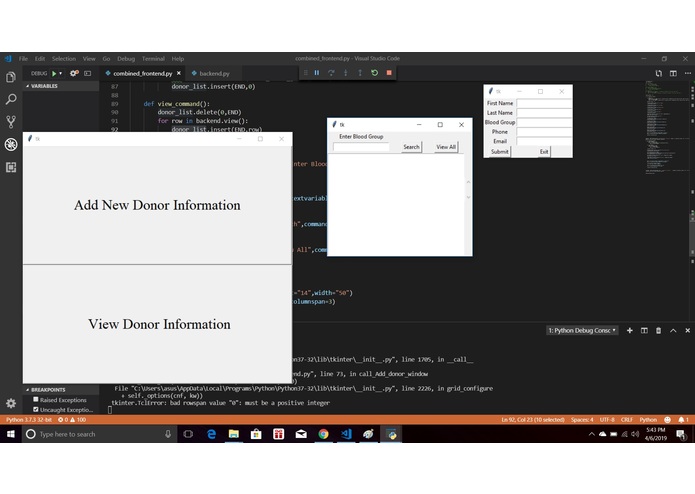Kill terminal with trash icon
This screenshot has width=695, height=494.
point(659,331)
